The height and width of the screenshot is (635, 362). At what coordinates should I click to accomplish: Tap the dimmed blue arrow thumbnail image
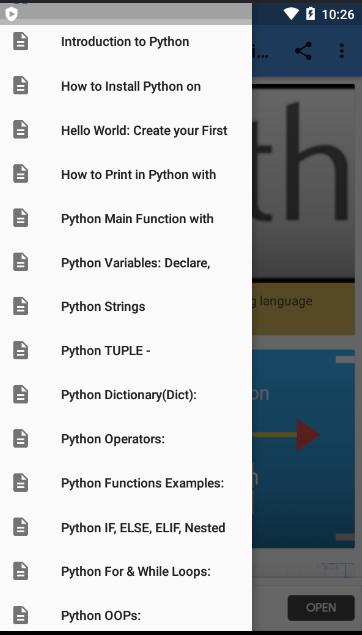coord(303,449)
